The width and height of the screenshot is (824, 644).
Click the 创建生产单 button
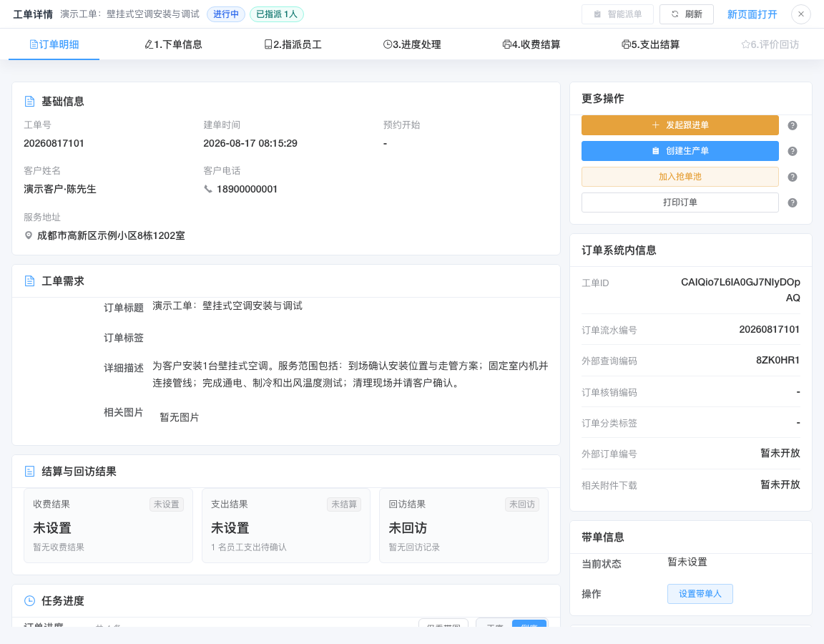680,151
